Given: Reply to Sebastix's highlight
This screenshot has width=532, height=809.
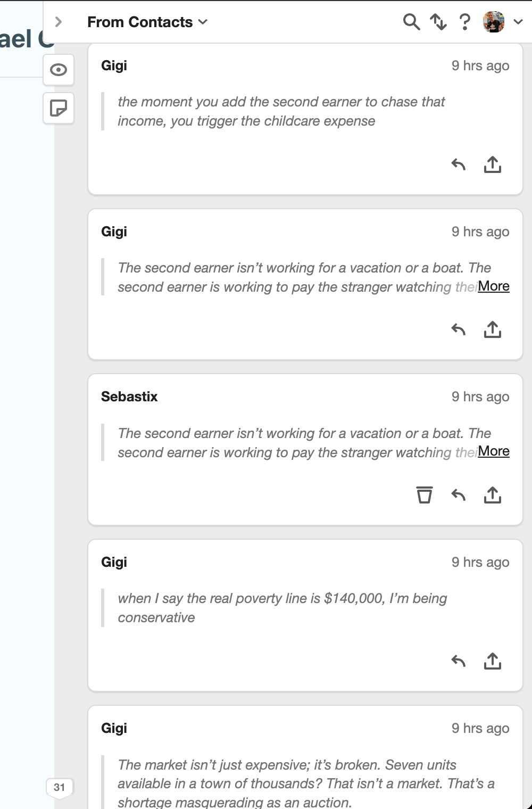Looking at the screenshot, I should [458, 495].
